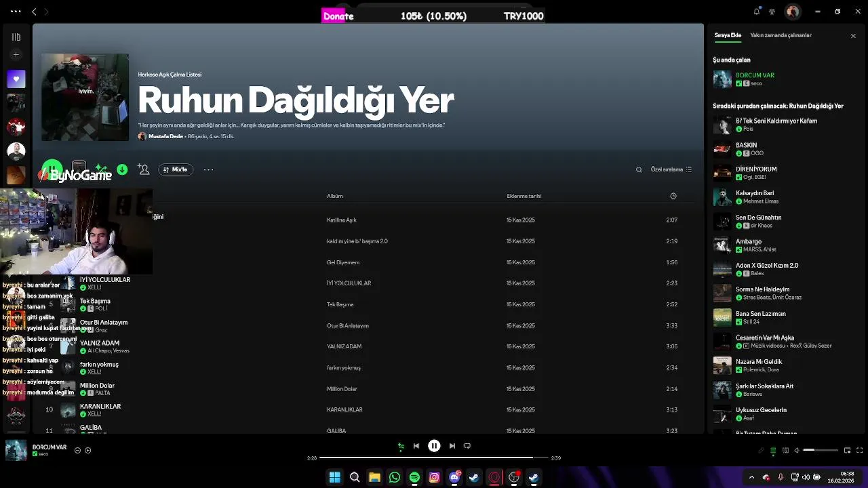Open more options for the playlist
The width and height of the screenshot is (868, 488).
click(208, 169)
